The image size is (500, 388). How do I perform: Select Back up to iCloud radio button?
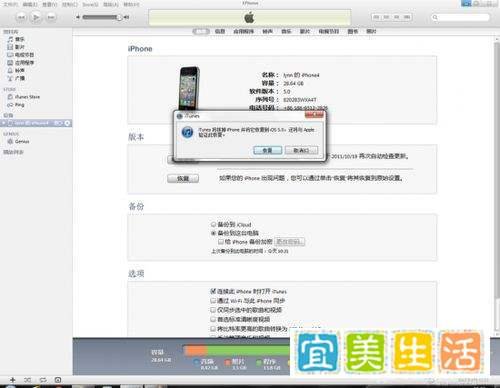pyautogui.click(x=214, y=224)
